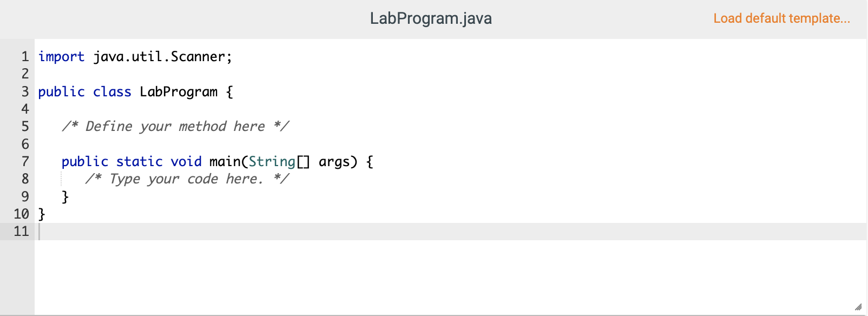The height and width of the screenshot is (316, 868).
Task: Place cursor on the import statement
Action: click(61, 56)
